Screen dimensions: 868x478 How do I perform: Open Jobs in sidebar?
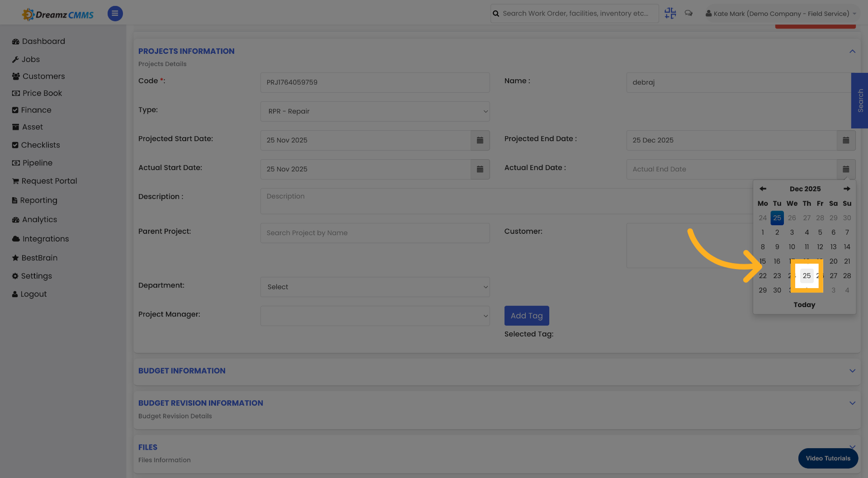pyautogui.click(x=26, y=59)
